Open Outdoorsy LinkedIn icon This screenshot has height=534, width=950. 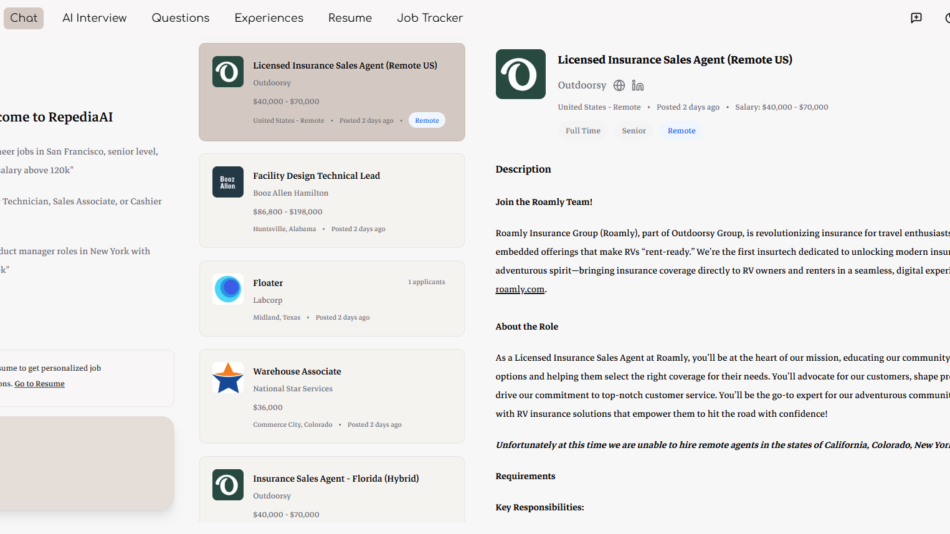pyautogui.click(x=637, y=85)
